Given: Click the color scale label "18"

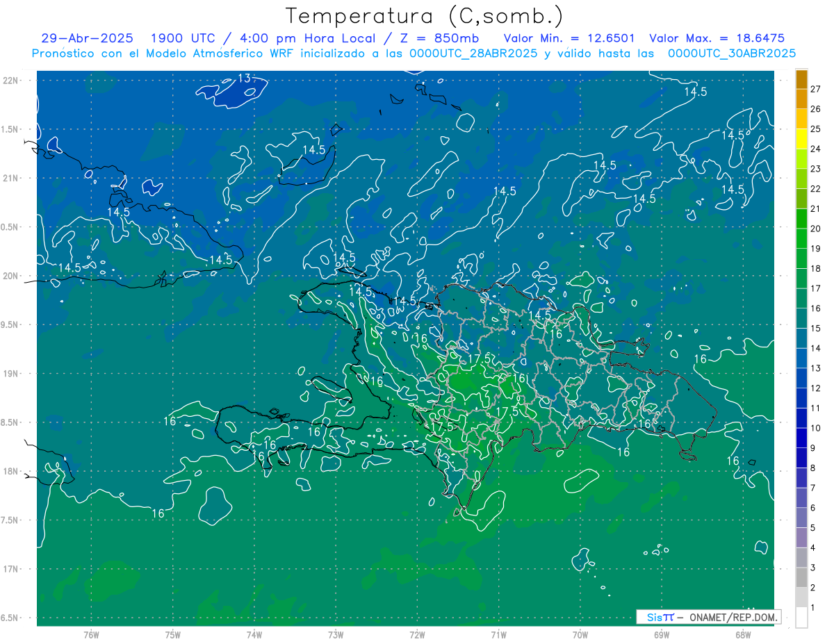Looking at the screenshot, I should (x=816, y=269).
